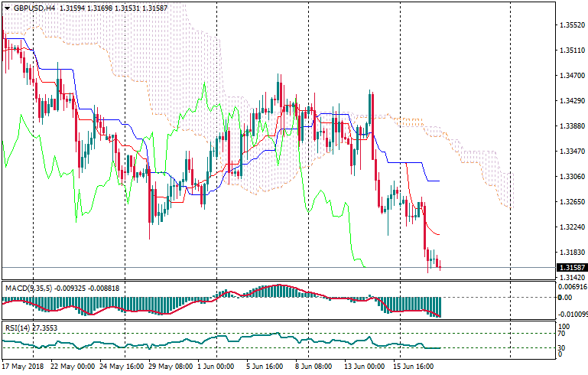Image resolution: width=588 pixels, height=375 pixels.
Task: Select the GBPUSD,H4 chart title text
Action: coord(34,8)
